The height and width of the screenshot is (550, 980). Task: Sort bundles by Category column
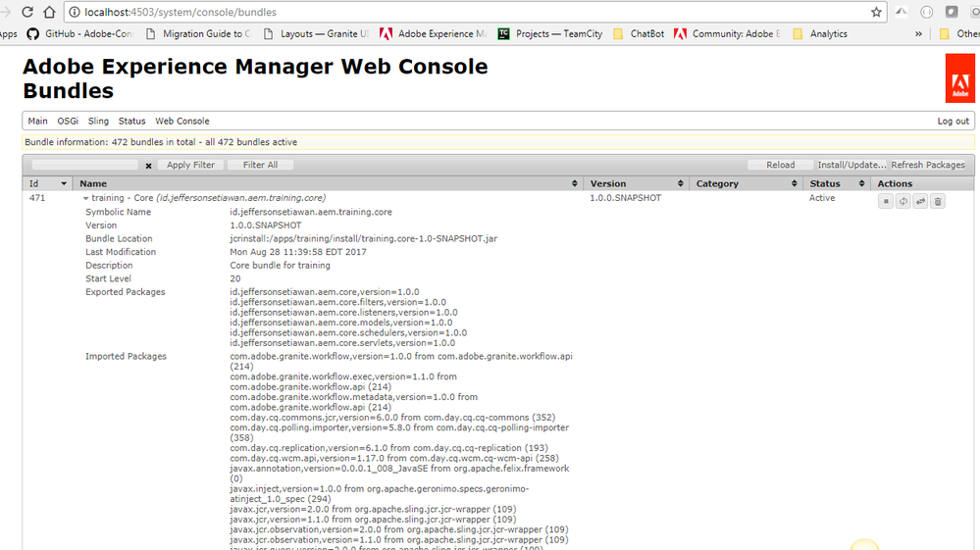click(x=747, y=183)
